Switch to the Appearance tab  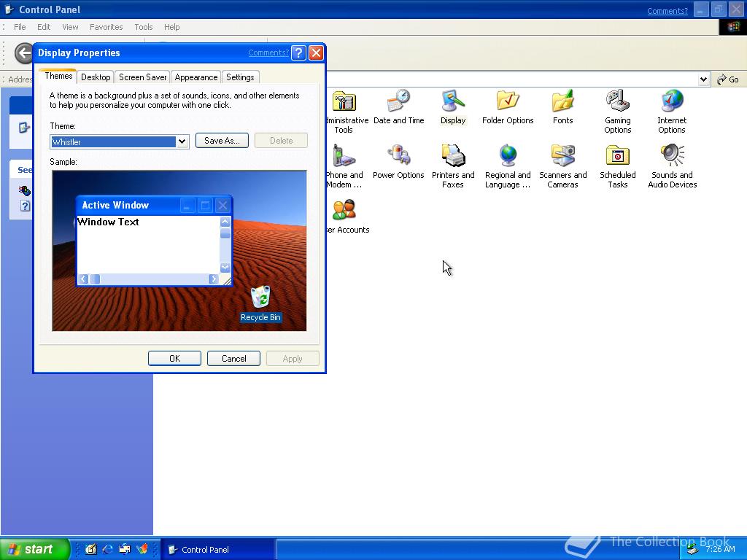(196, 77)
